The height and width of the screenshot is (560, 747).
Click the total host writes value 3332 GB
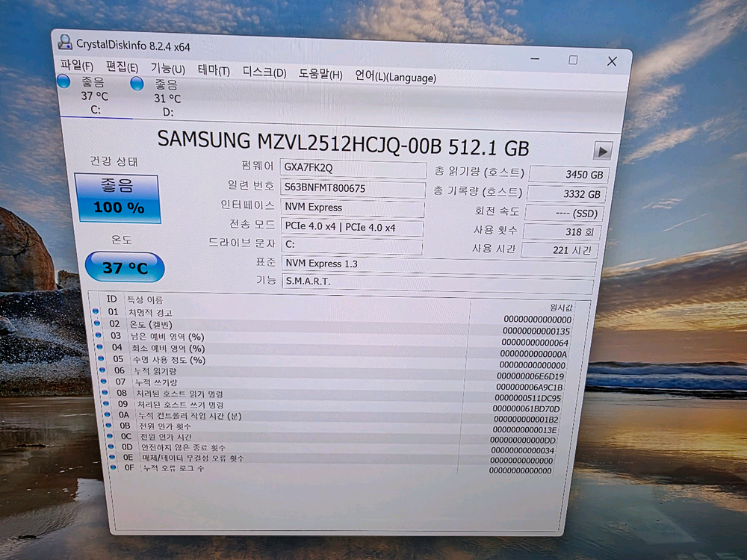point(566,194)
